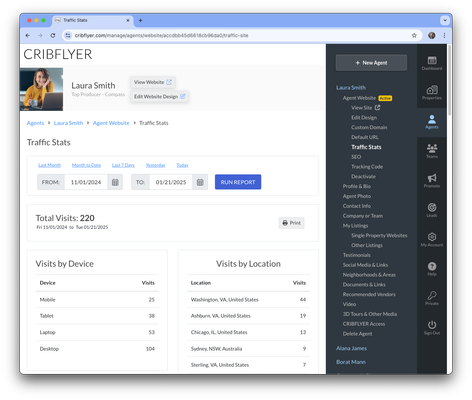Open Contact Info menu item

[357, 206]
